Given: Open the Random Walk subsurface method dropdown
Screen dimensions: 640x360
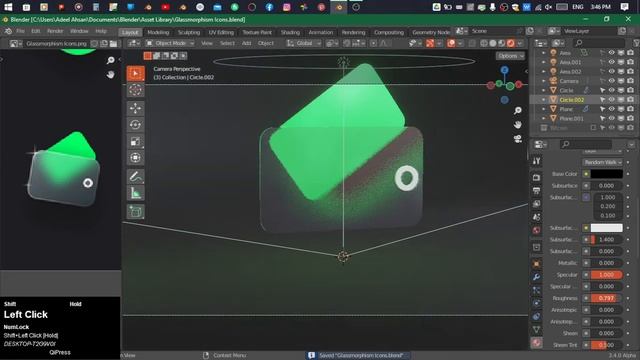Looking at the screenshot, I should click(602, 162).
